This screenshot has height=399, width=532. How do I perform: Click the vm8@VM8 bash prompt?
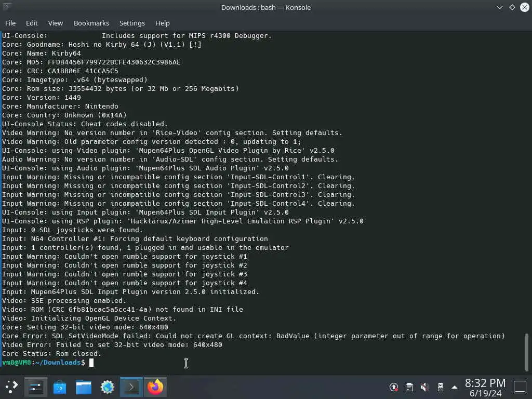[44, 362]
